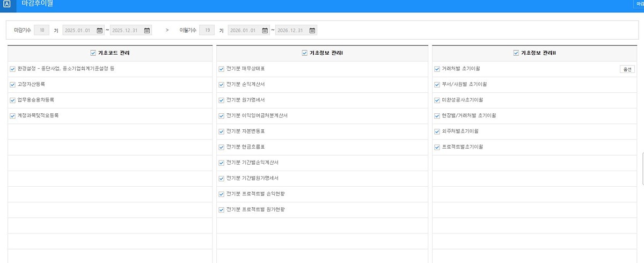The width and height of the screenshot is (644, 263).
Task: Deselect 프로젝트별초기이월 checkbox
Action: point(437,147)
